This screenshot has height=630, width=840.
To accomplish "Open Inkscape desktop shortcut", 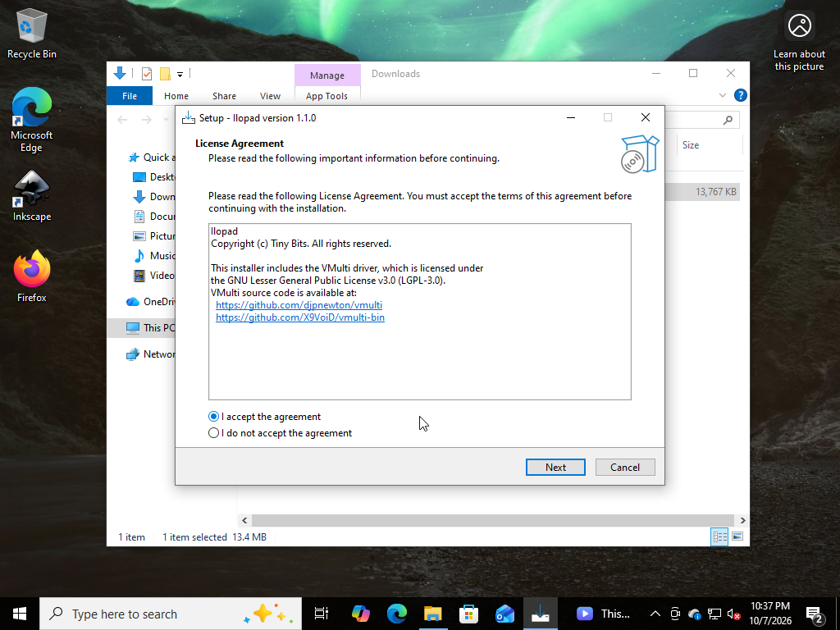I will pyautogui.click(x=32, y=196).
